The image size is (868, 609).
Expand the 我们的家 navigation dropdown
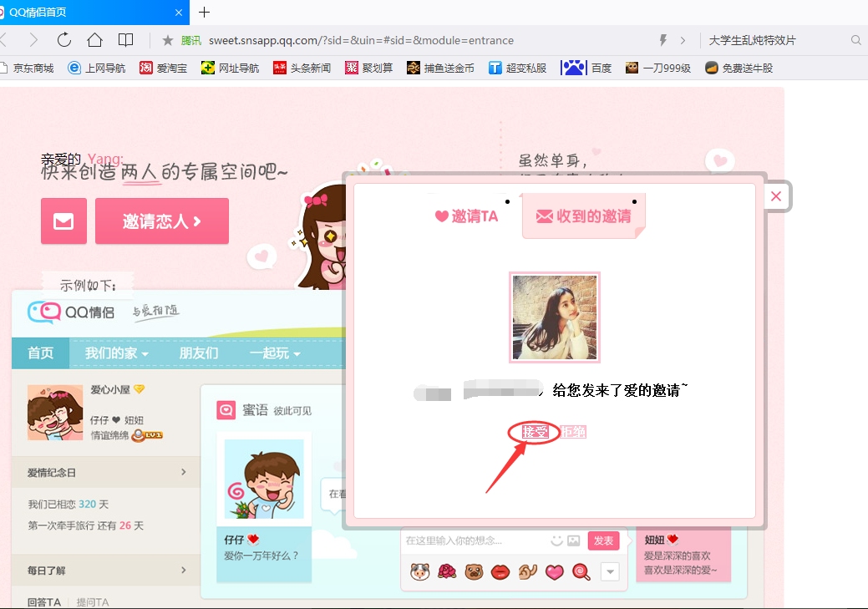(109, 353)
